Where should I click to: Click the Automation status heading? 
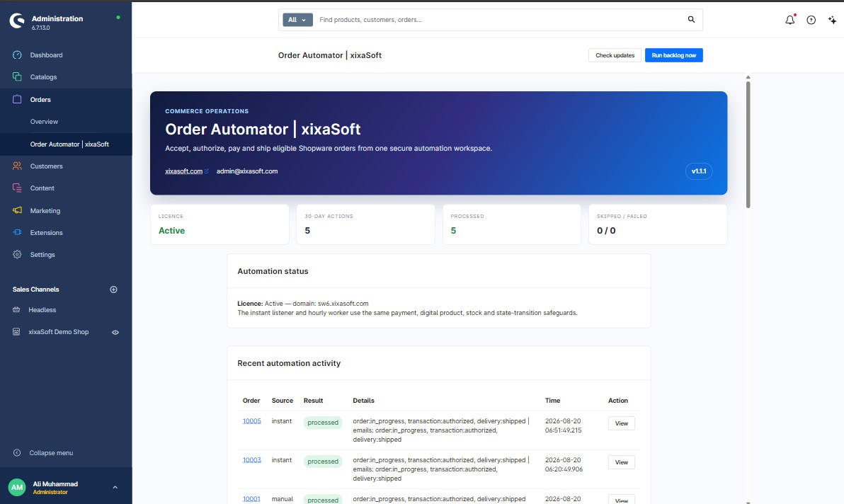(x=273, y=271)
